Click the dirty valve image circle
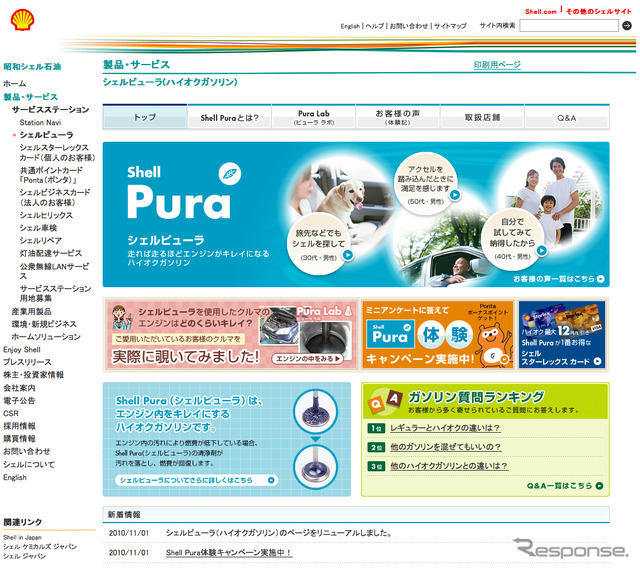The height and width of the screenshot is (570, 640). (x=316, y=412)
